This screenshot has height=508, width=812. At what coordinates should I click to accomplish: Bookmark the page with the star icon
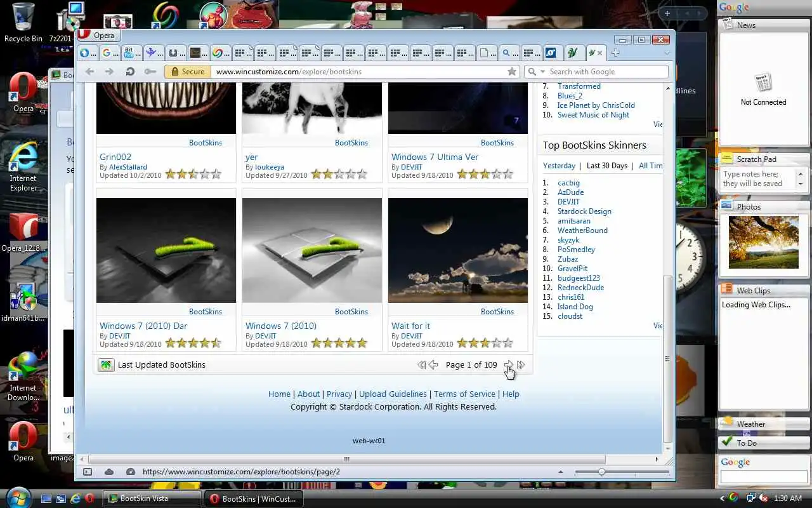pos(512,72)
